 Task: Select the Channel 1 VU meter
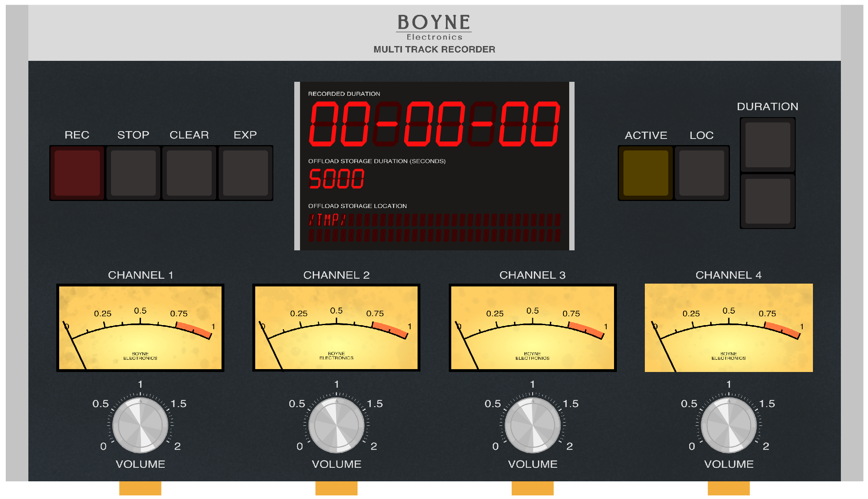pos(140,328)
